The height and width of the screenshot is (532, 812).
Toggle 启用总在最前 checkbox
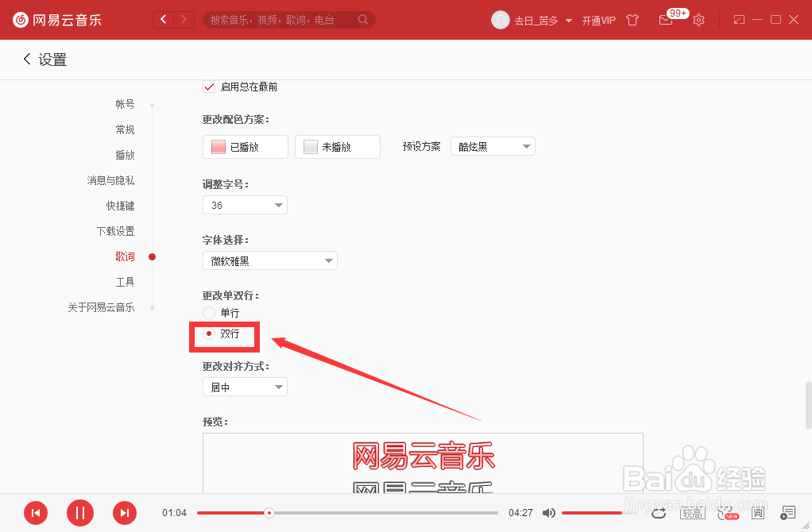pyautogui.click(x=209, y=87)
